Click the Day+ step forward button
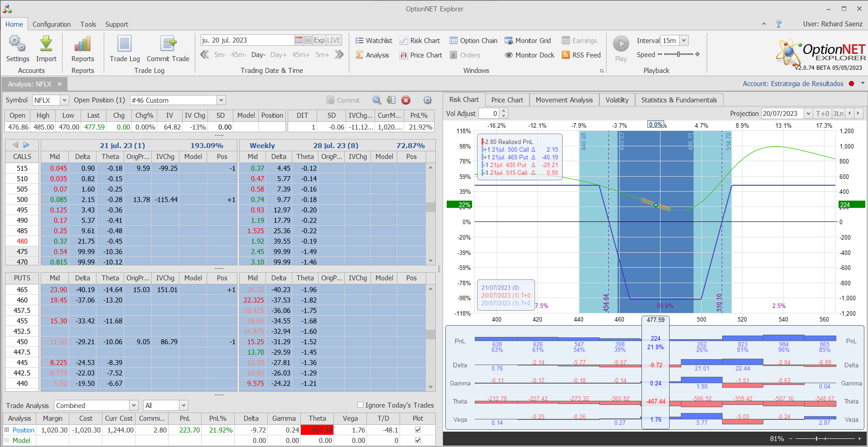The height and width of the screenshot is (447, 868). click(278, 55)
